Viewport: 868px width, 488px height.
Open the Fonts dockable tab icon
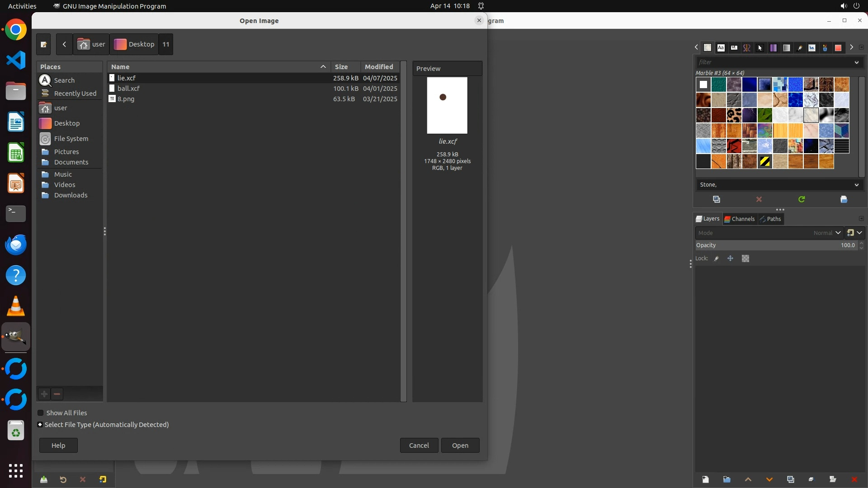point(721,47)
